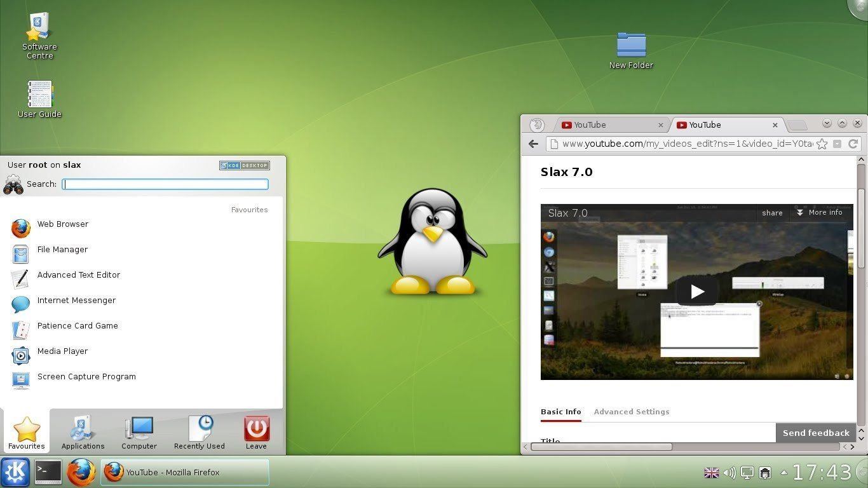Open the User Guide desktop icon
The height and width of the screenshot is (488, 868).
(39, 99)
